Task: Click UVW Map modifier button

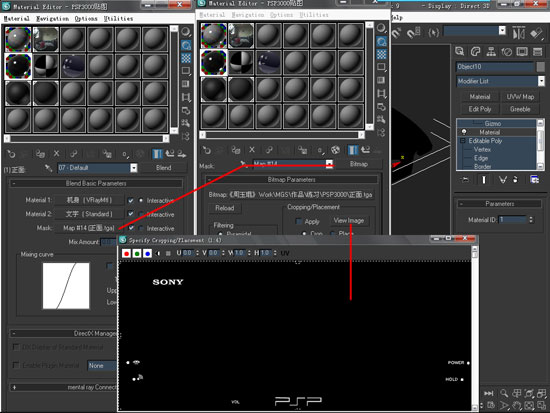Action: pos(520,97)
